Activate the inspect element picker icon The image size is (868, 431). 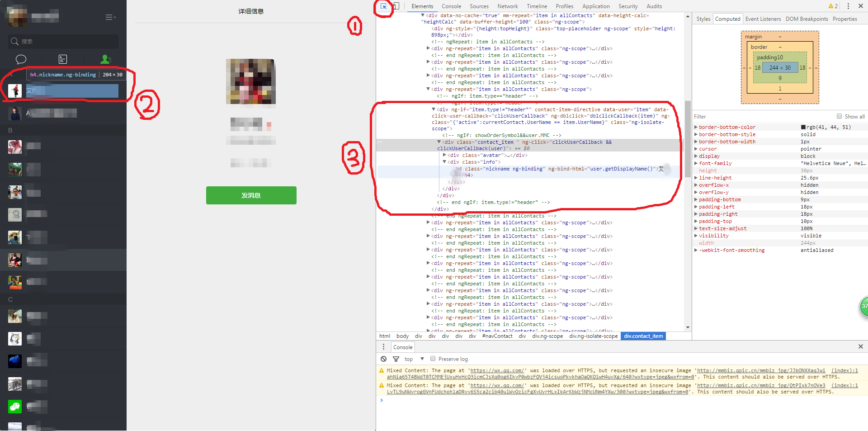(x=383, y=6)
